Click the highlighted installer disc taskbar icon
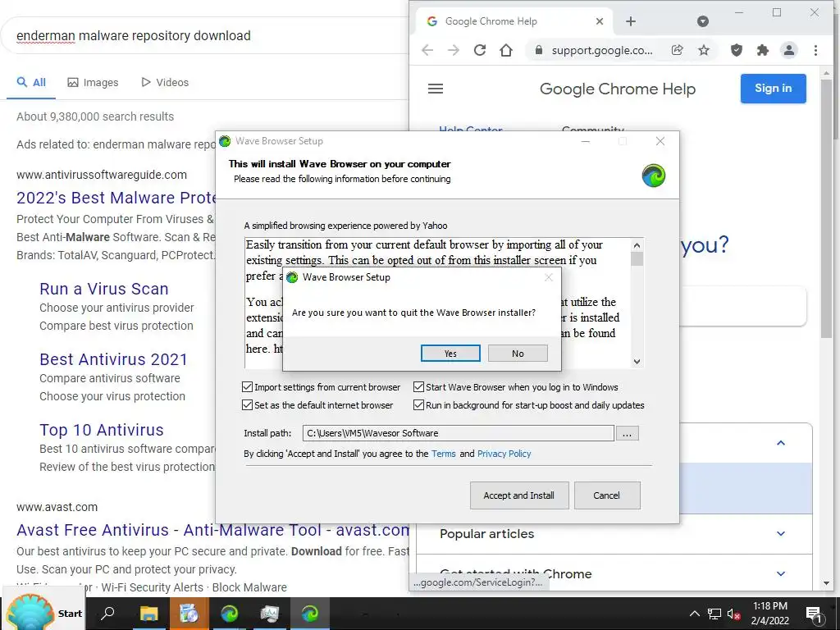Screen dimensions: 840x630 189,614
